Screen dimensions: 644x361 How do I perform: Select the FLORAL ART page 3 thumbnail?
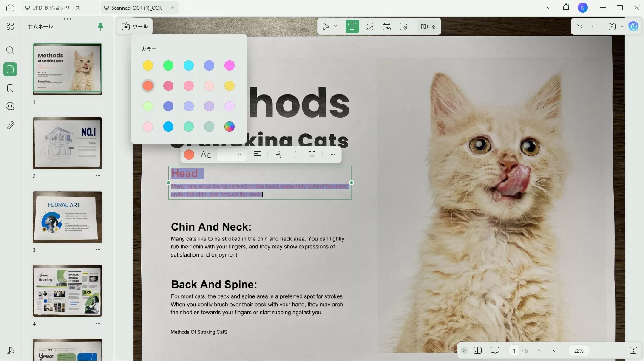coord(68,217)
